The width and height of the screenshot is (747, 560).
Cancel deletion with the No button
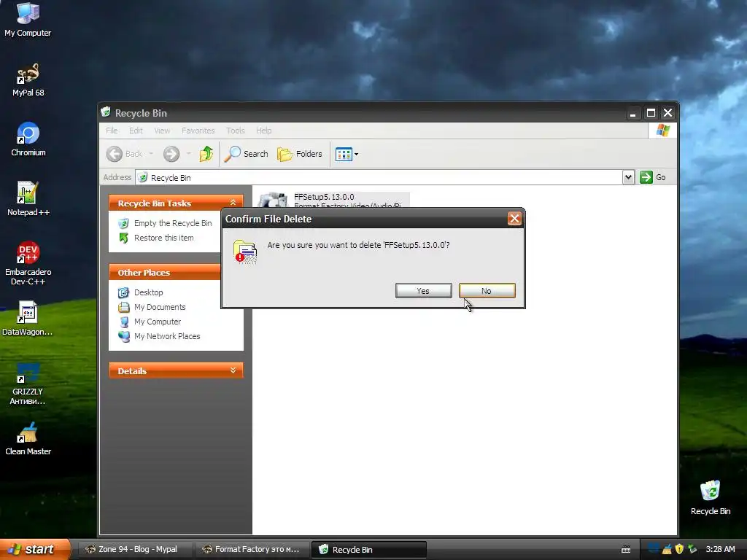[487, 291]
